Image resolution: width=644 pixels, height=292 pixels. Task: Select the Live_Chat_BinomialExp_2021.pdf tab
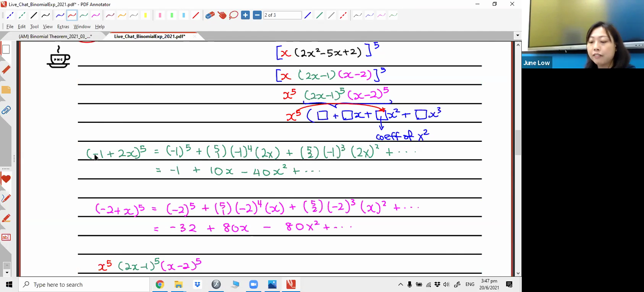[150, 36]
